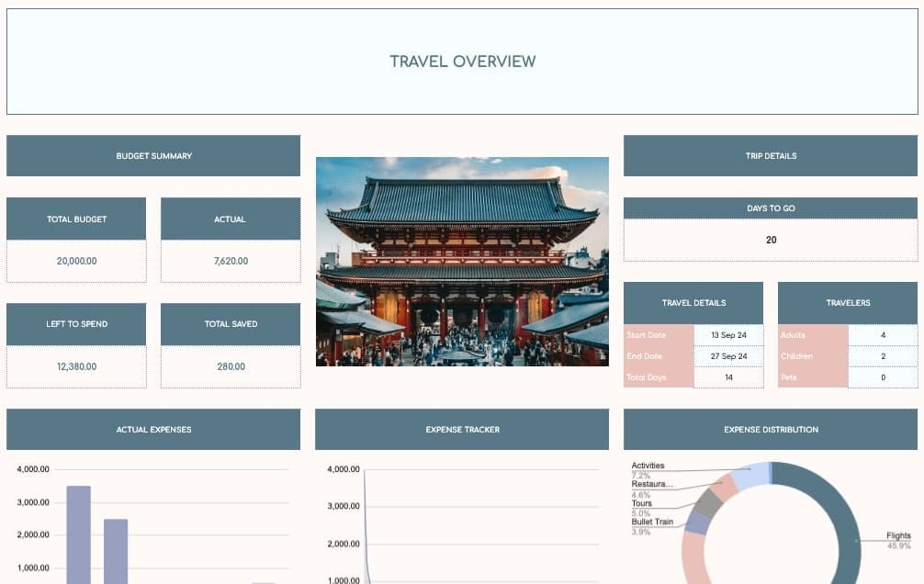Click the Japanese temple photo
This screenshot has width=924, height=584.
462,262
